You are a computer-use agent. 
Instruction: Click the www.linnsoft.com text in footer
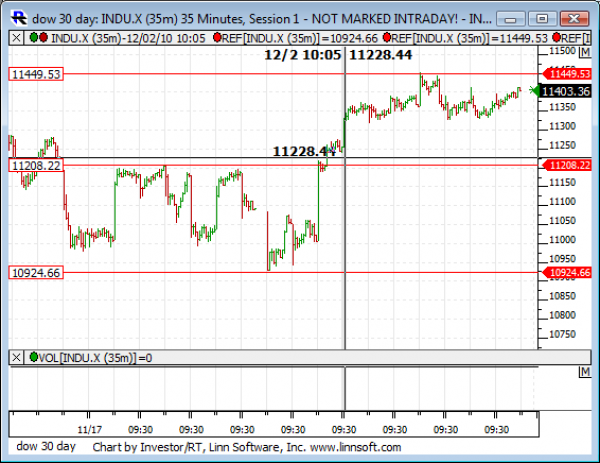(x=355, y=447)
